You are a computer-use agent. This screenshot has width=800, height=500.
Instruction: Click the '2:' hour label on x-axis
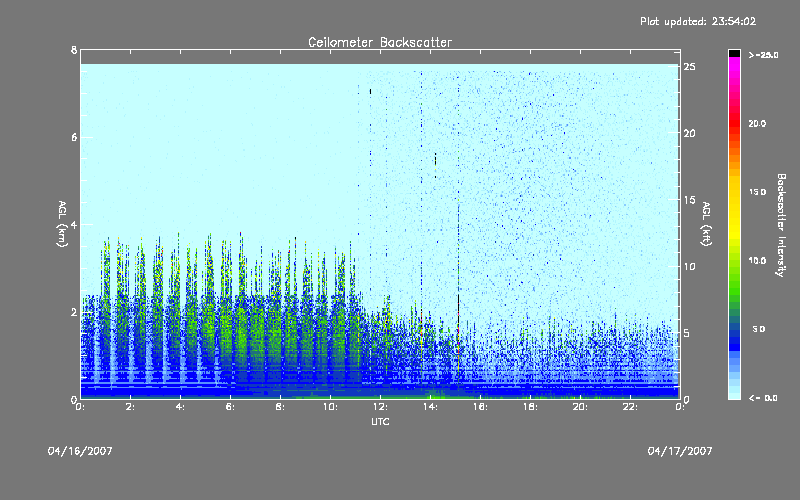tap(131, 407)
